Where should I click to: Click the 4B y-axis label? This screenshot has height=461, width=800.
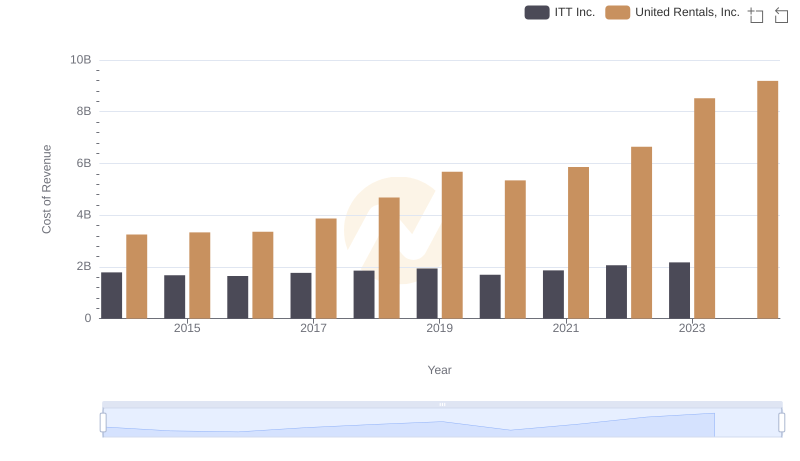(x=84, y=215)
